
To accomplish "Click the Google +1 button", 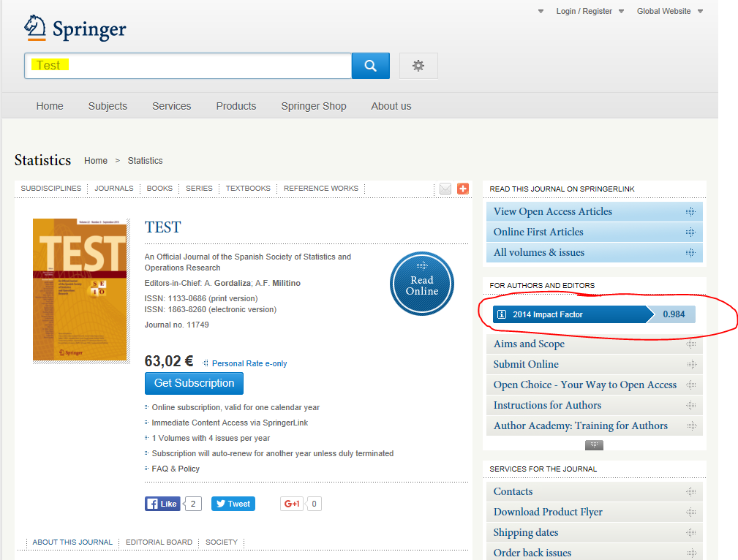I will [x=292, y=504].
